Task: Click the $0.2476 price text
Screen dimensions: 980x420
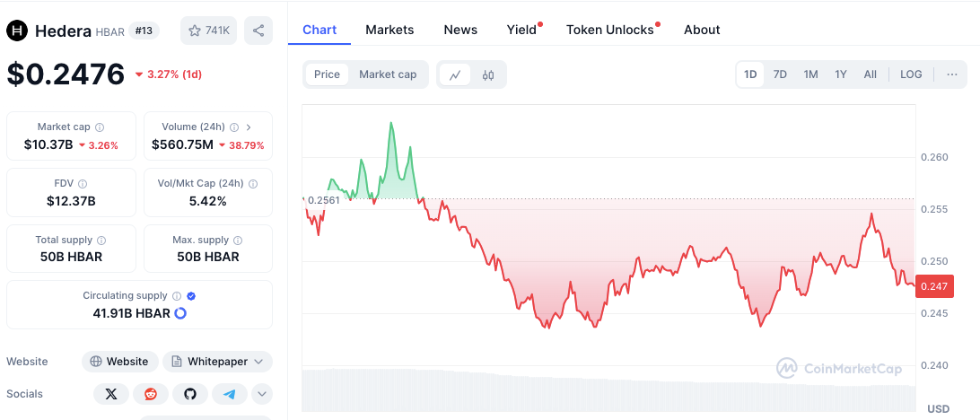Action: coord(66,74)
